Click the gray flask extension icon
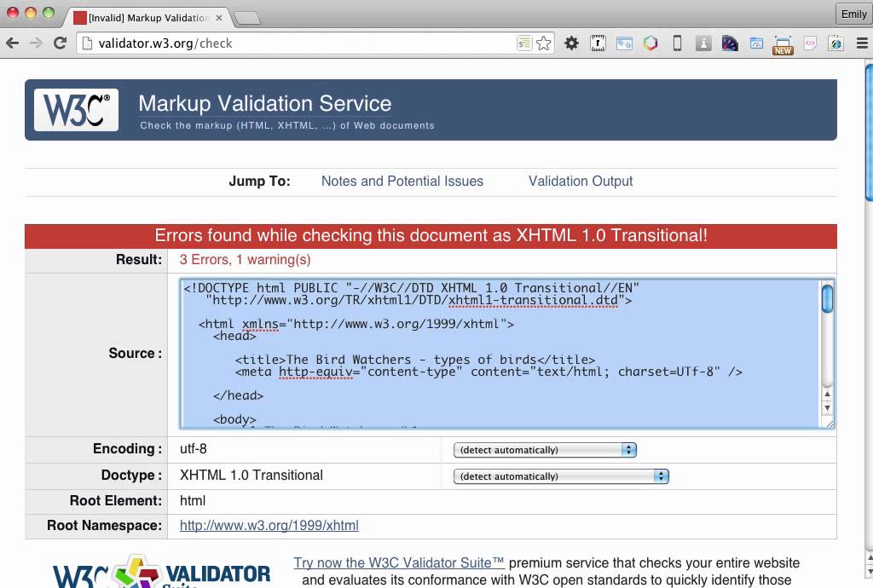The image size is (873, 588). (x=703, y=43)
